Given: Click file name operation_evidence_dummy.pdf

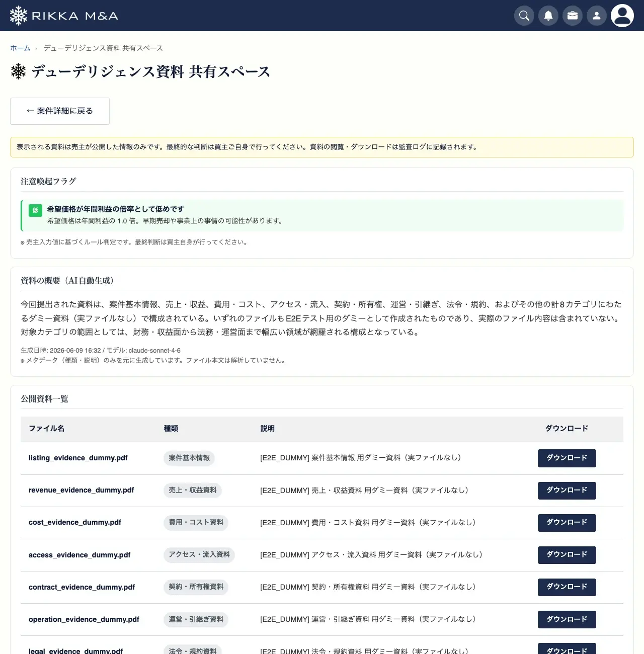Looking at the screenshot, I should (84, 619).
